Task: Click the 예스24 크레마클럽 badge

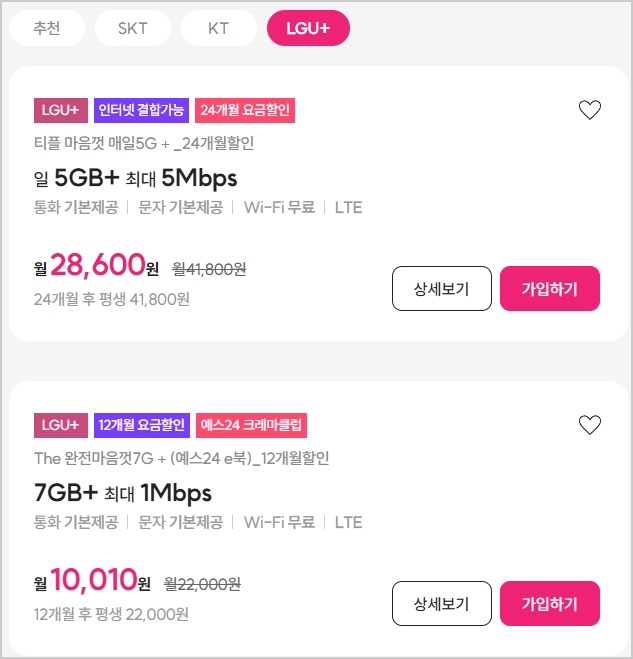Action: tap(251, 425)
